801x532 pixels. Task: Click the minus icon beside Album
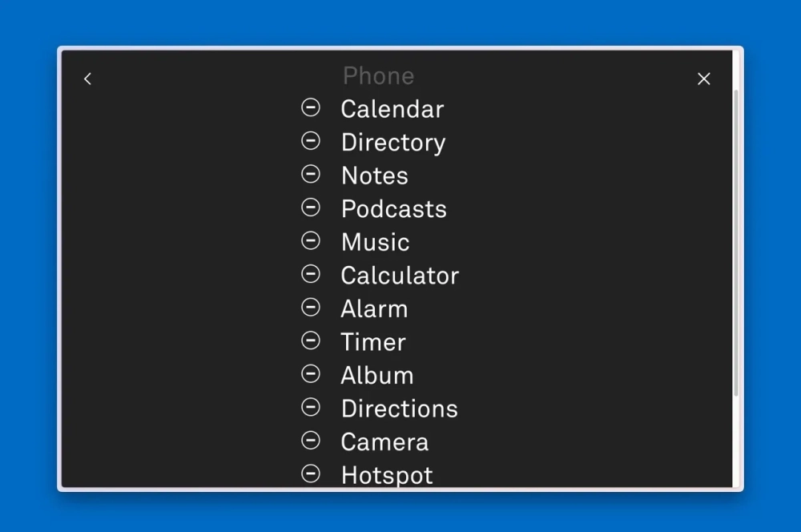(x=310, y=374)
